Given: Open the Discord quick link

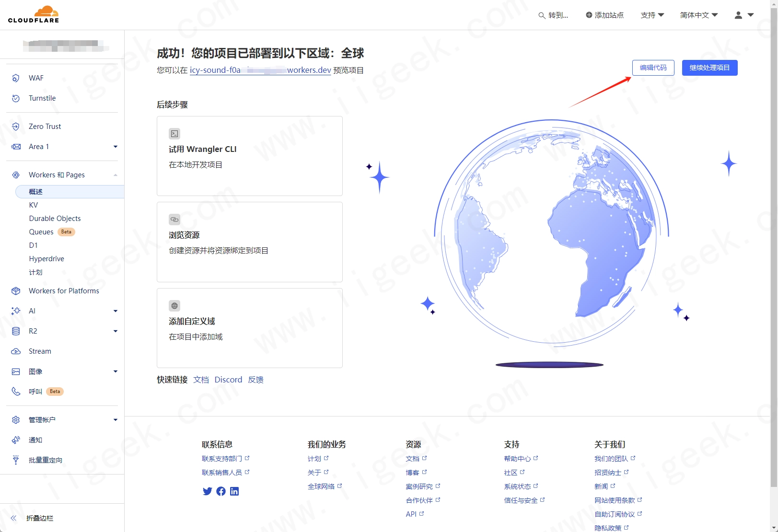Looking at the screenshot, I should point(228,380).
